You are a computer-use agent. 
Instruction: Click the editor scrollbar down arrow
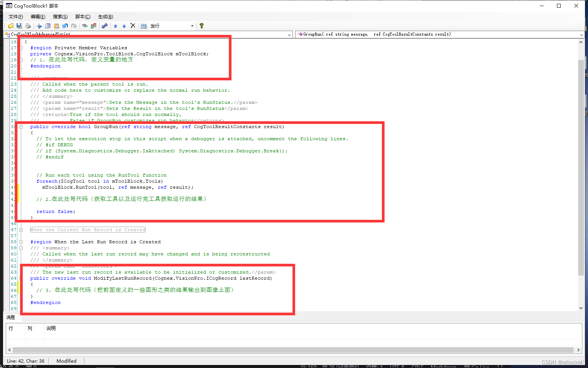[x=581, y=308]
